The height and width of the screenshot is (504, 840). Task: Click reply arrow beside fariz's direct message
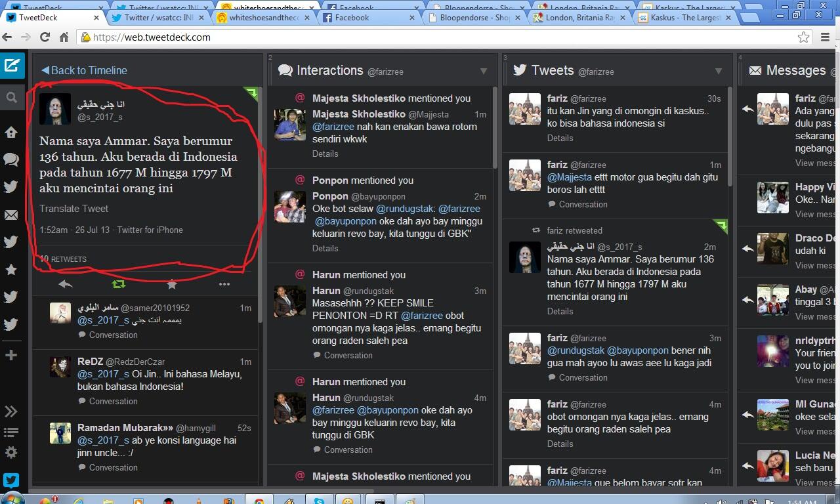747,109
